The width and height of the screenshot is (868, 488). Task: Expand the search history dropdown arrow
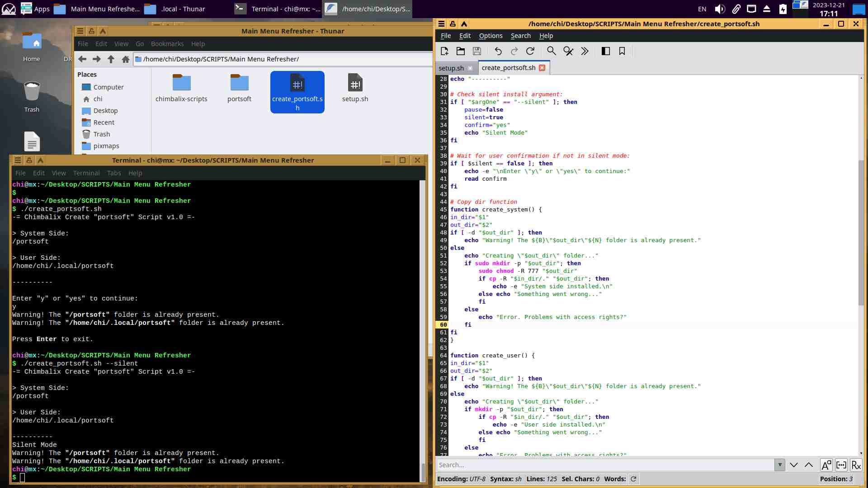780,465
